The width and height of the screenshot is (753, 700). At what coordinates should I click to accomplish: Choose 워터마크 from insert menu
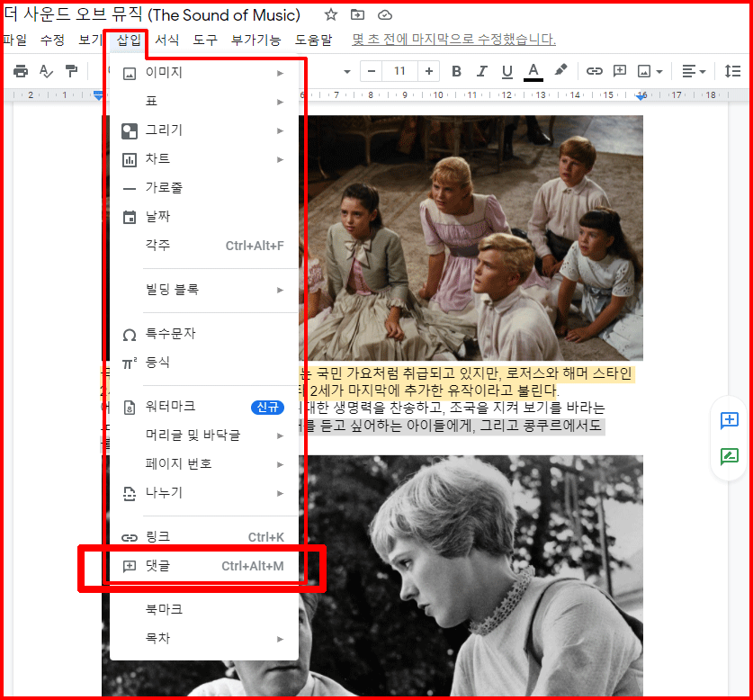pyautogui.click(x=204, y=407)
